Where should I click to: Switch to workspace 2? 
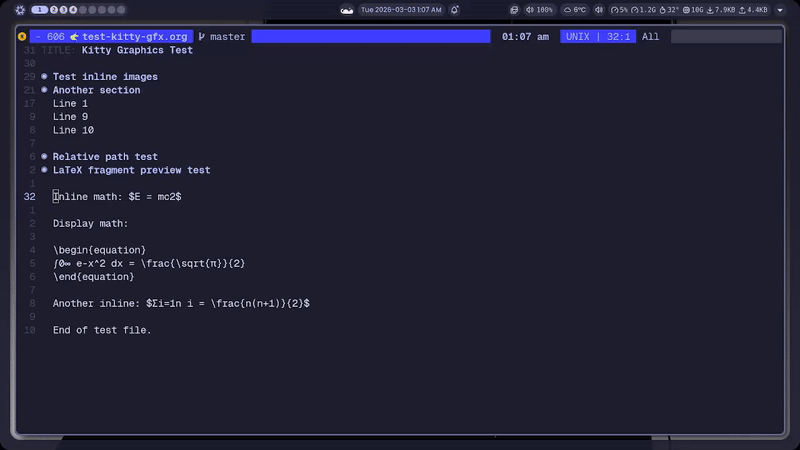pos(54,10)
